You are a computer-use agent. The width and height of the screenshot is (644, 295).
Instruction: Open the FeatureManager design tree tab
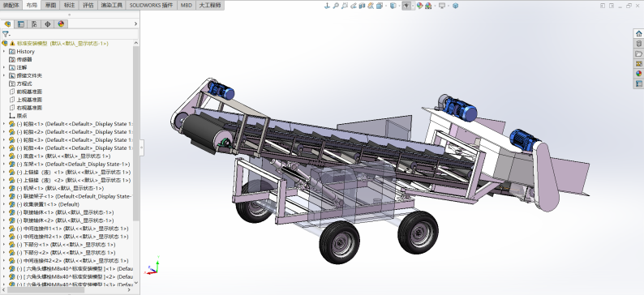(x=7, y=24)
